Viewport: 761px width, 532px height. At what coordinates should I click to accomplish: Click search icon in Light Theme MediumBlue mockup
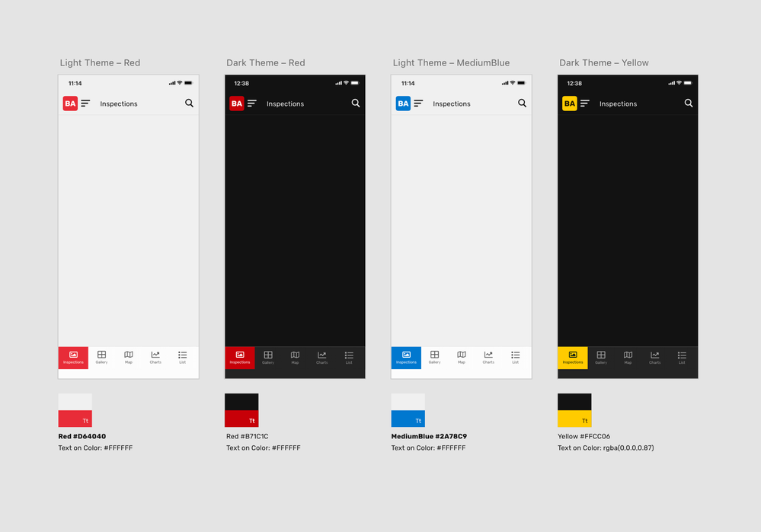coord(523,104)
